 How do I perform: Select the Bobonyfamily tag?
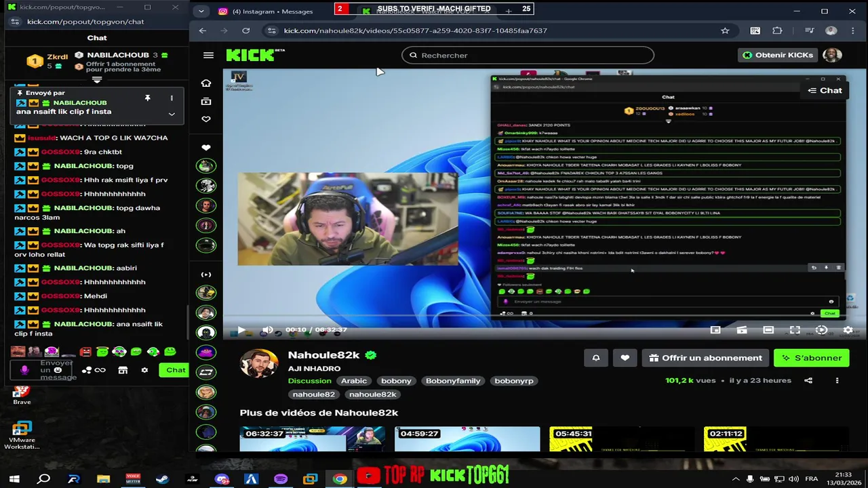[x=453, y=381]
